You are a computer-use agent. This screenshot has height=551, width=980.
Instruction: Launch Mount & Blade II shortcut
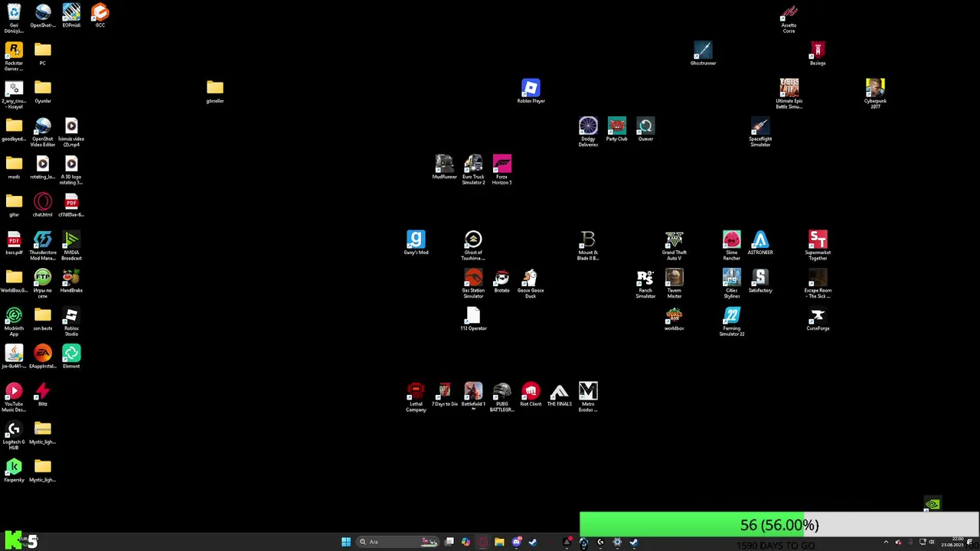pos(588,246)
